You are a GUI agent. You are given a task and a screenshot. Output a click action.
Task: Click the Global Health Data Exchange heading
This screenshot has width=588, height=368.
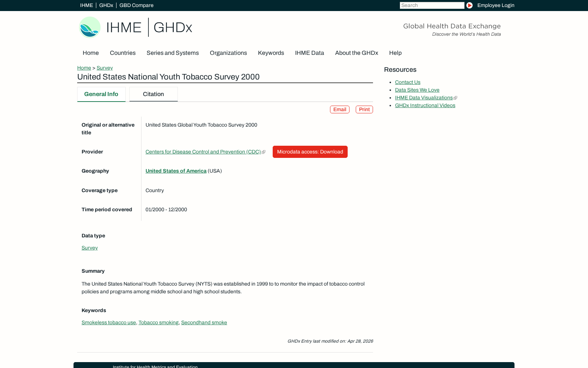452,26
